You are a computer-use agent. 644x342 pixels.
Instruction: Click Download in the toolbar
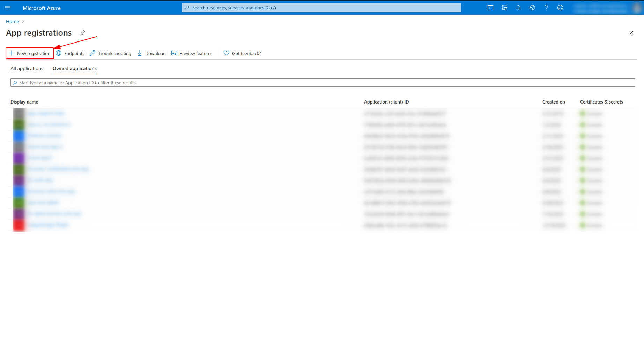[x=151, y=53]
